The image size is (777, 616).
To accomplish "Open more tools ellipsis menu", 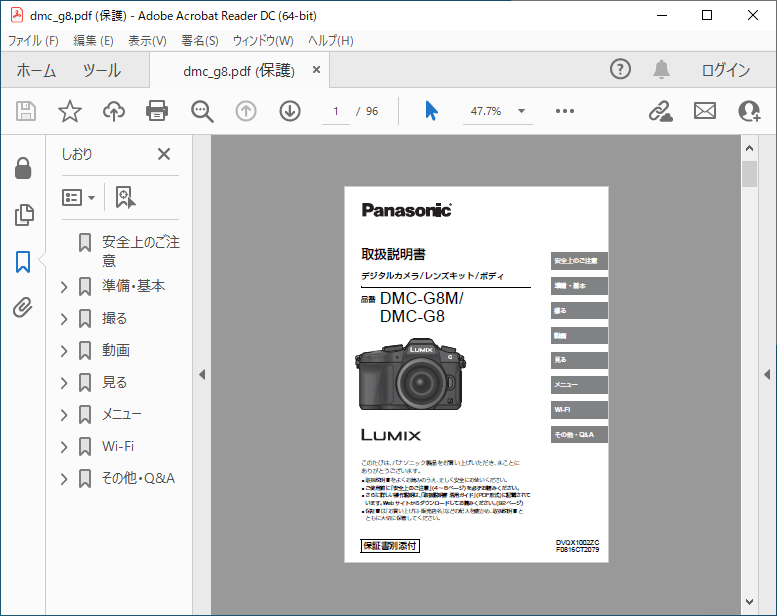I will point(565,111).
